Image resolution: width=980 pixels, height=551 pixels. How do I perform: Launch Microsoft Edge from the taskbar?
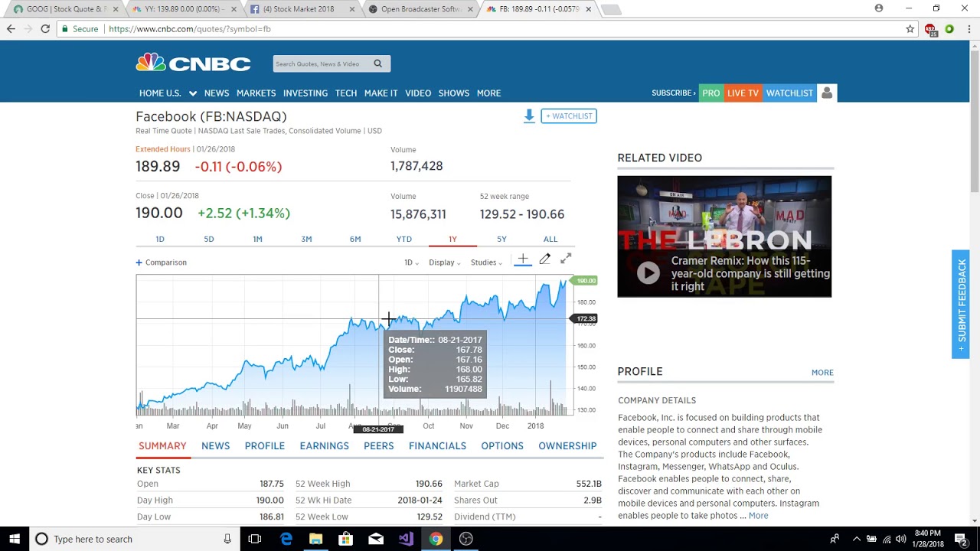tap(286, 539)
